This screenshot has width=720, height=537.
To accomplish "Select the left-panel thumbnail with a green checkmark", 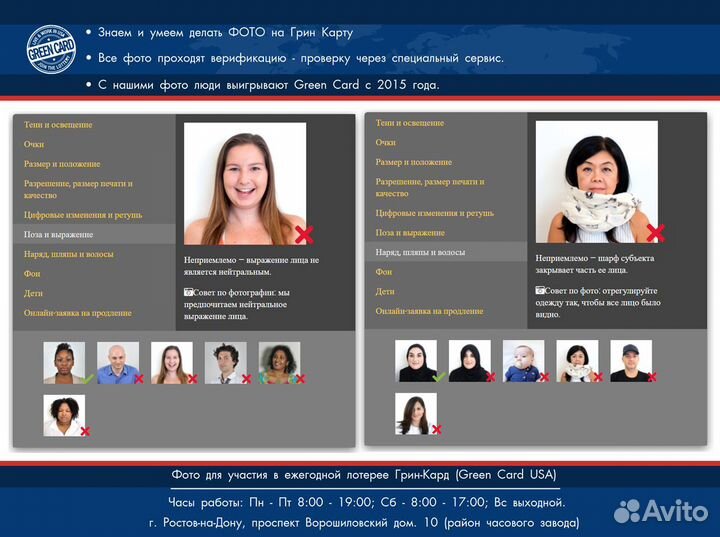I will (64, 362).
